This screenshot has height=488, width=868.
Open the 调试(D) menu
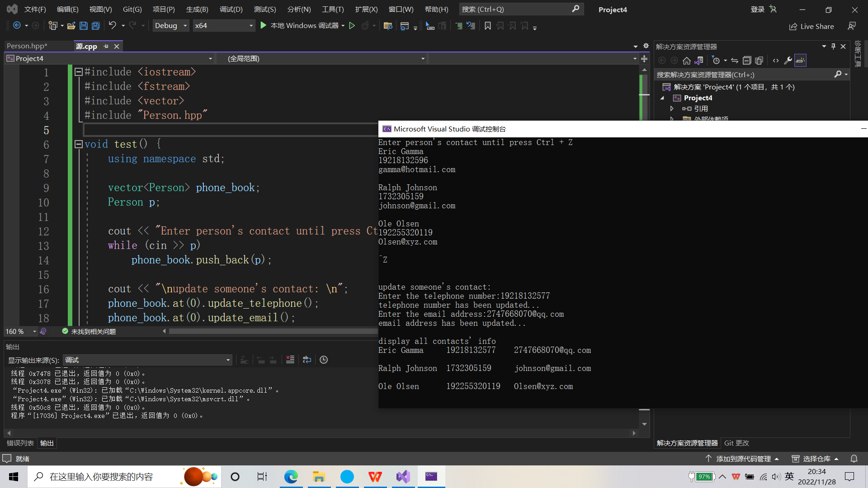(x=231, y=9)
